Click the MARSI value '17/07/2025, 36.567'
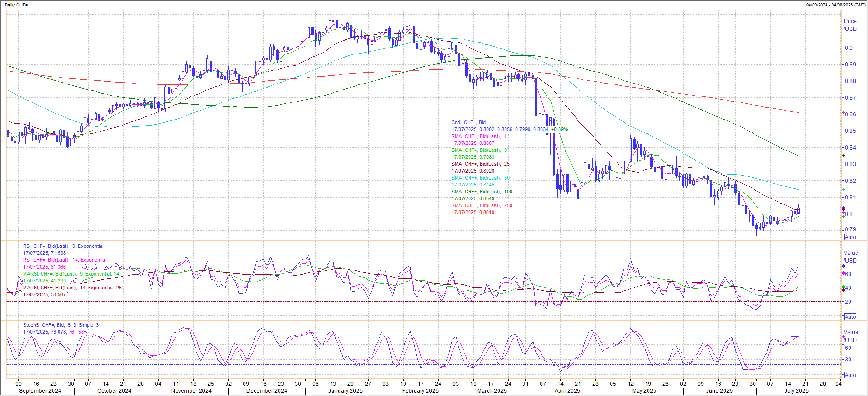 point(45,295)
